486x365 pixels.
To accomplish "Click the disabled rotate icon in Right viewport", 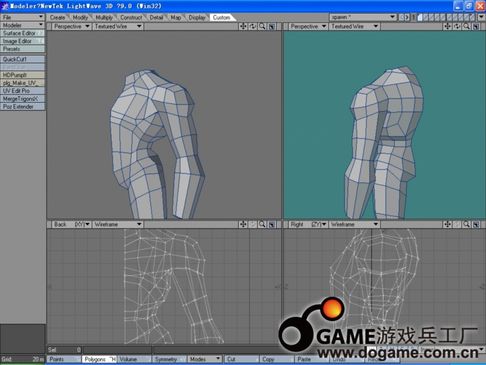I will [x=457, y=224].
